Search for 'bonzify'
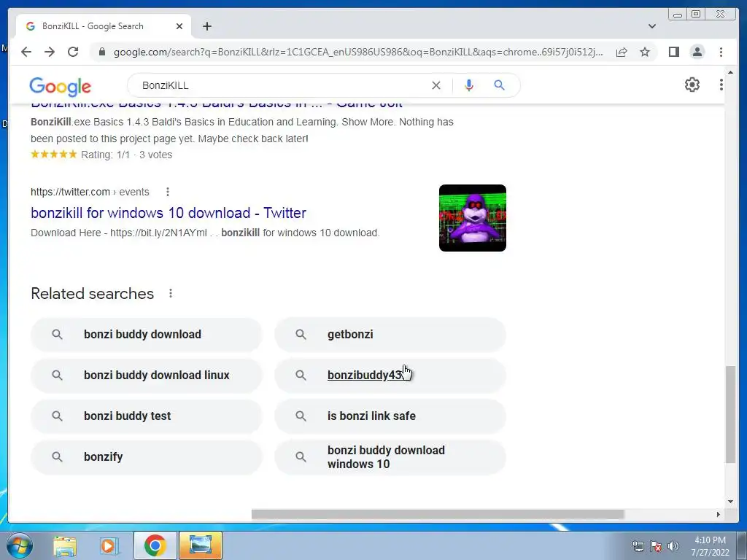The height and width of the screenshot is (560, 747). tap(146, 457)
